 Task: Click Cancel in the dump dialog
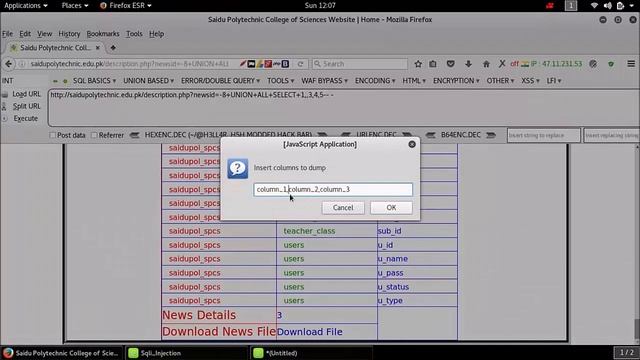coord(343,208)
